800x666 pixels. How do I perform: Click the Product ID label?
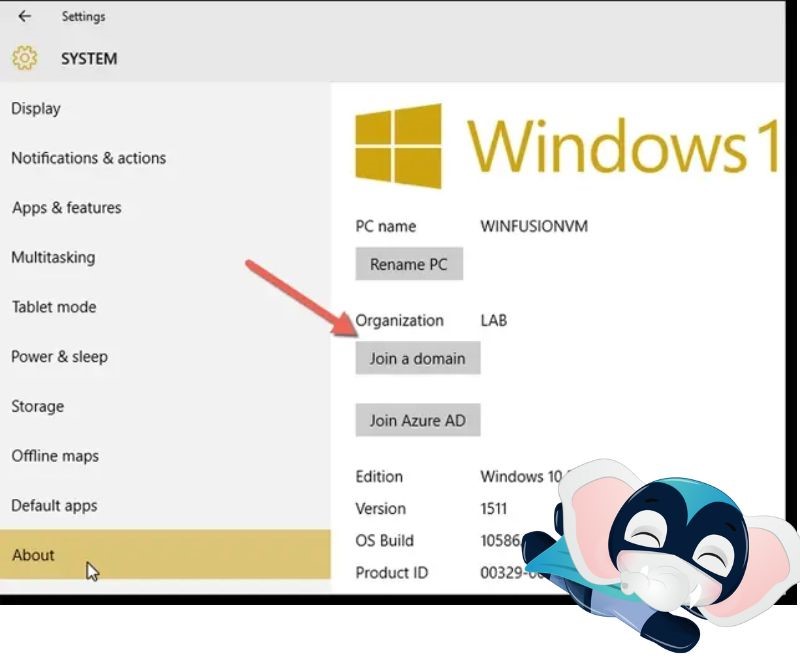click(392, 573)
